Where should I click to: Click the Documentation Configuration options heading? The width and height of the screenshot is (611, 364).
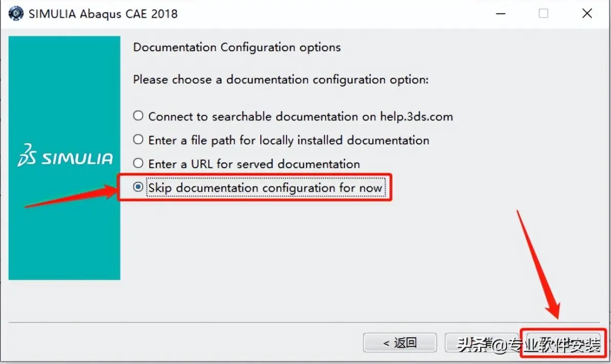pos(237,47)
